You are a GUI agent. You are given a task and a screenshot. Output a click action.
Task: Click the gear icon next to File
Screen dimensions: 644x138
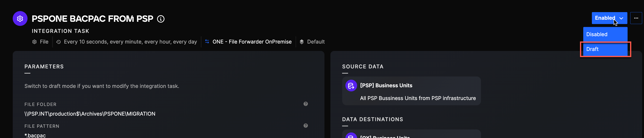[x=34, y=42]
